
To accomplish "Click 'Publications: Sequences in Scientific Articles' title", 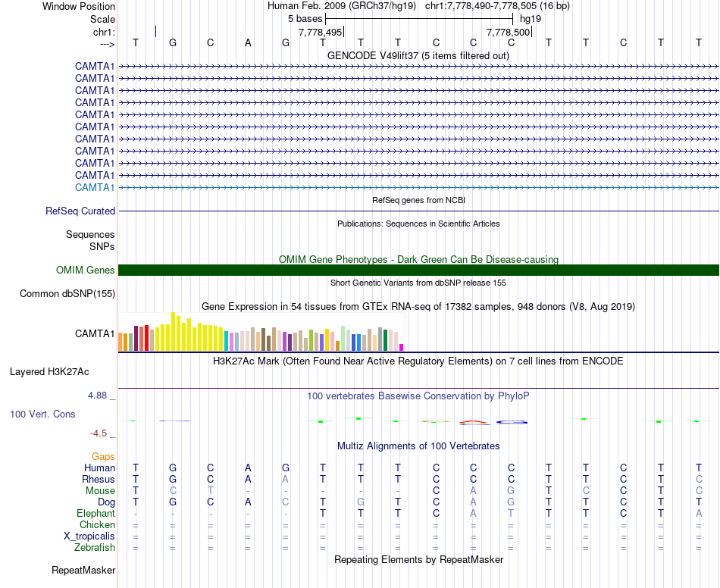I will pyautogui.click(x=418, y=224).
